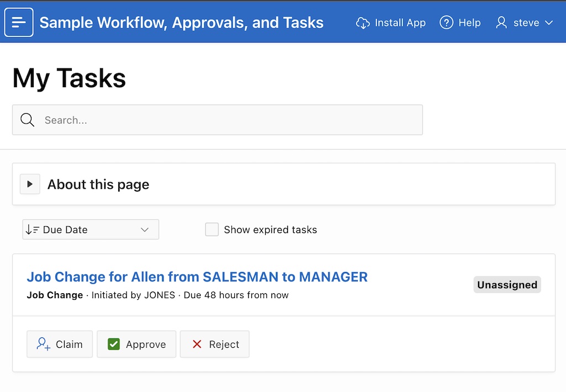Click the red X icon on Reject
The height and width of the screenshot is (392, 566).
(x=198, y=344)
